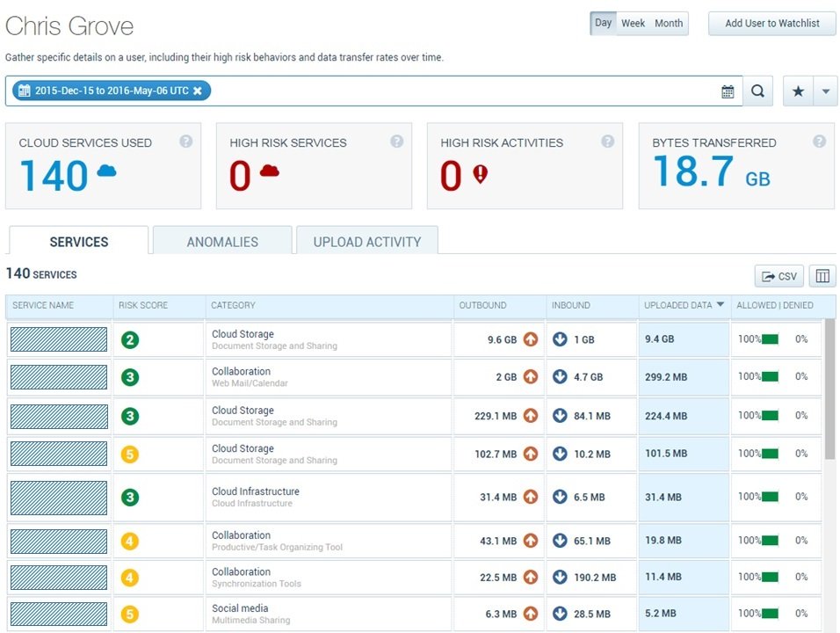Select the Day time range toggle
840x633 pixels.
[x=604, y=23]
